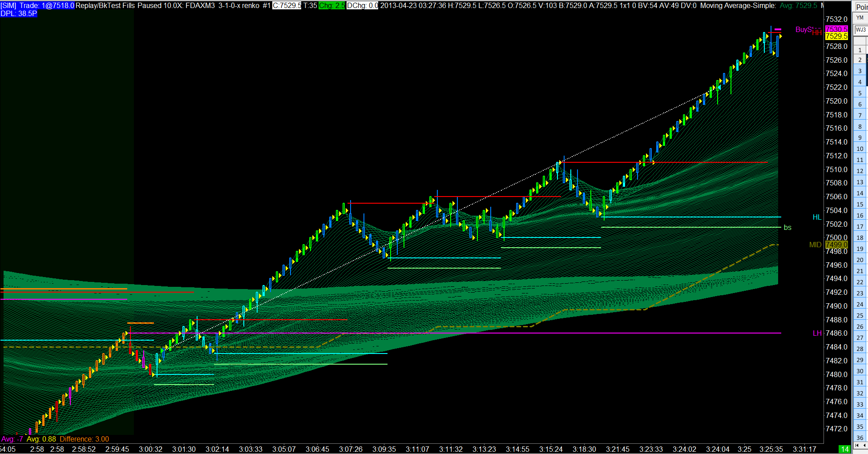868x454 pixels.
Task: Click the 7532.0 price axis label
Action: coord(836,19)
